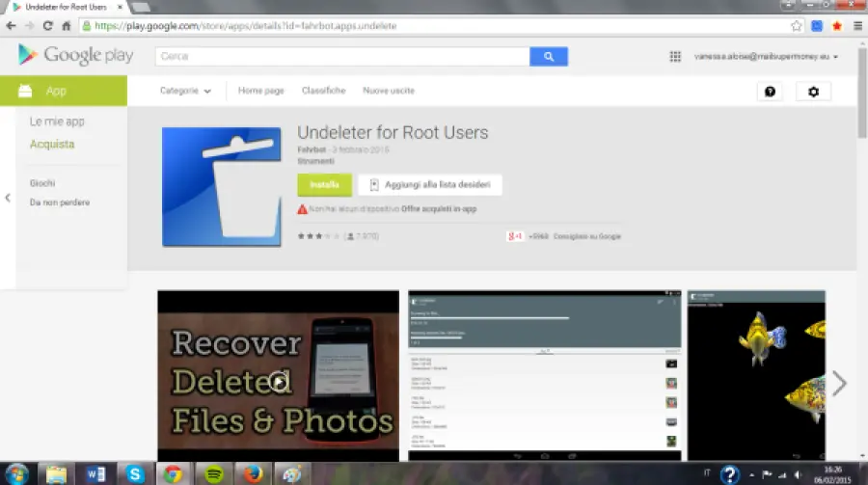The image size is (868, 485).
Task: Open Google Play settings gear
Action: coord(813,92)
